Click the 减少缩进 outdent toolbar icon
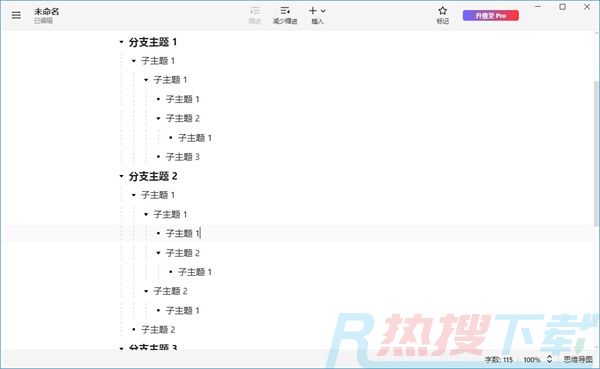This screenshot has height=369, width=600. 285,11
